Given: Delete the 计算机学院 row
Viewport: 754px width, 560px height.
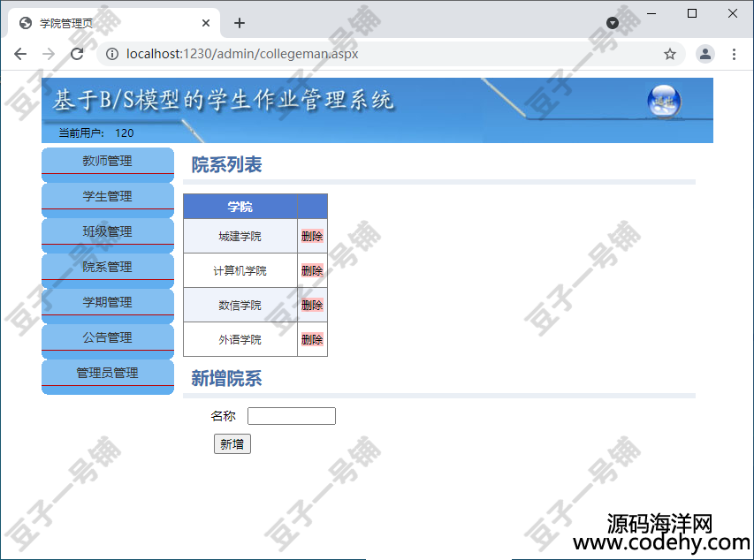Looking at the screenshot, I should tap(312, 270).
